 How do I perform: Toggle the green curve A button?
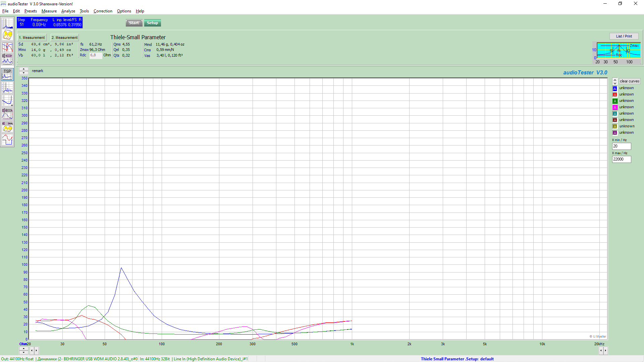pyautogui.click(x=615, y=101)
